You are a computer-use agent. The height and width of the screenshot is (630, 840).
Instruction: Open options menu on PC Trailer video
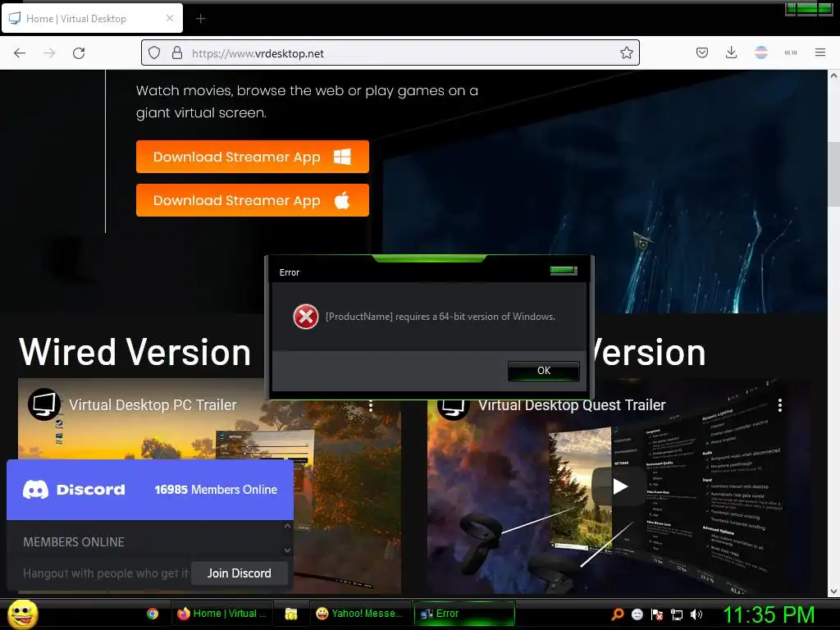click(370, 405)
